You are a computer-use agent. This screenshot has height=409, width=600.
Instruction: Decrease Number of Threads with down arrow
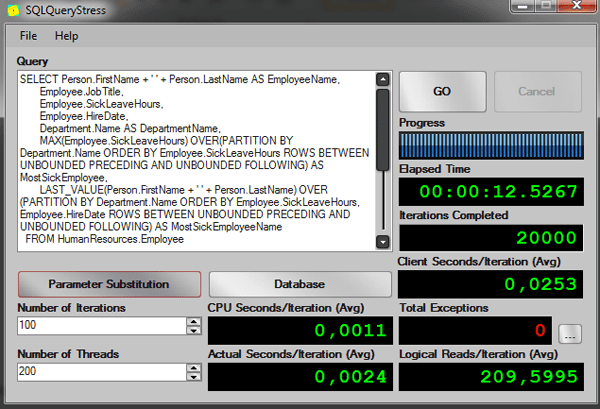point(194,376)
